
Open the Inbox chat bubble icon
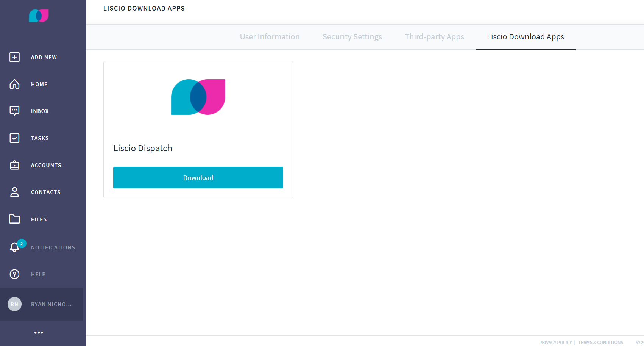[14, 111]
